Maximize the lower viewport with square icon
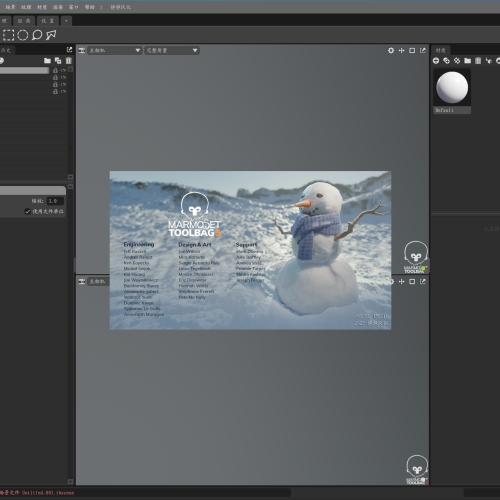Viewport: 500px width, 500px height. [412, 282]
